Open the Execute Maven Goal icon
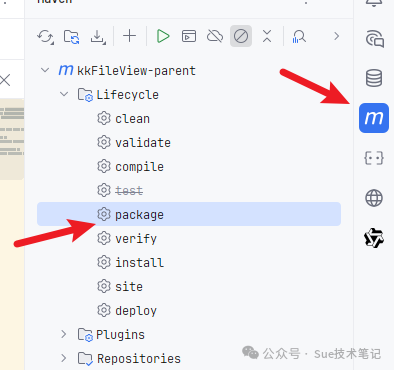 point(189,36)
